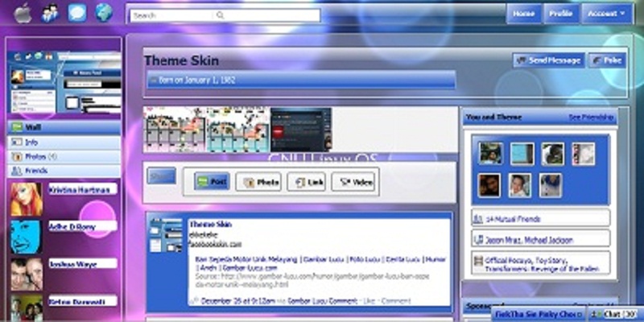Open the Friends tab in sidebar
Image resolution: width=644 pixels, height=322 pixels.
[64, 171]
